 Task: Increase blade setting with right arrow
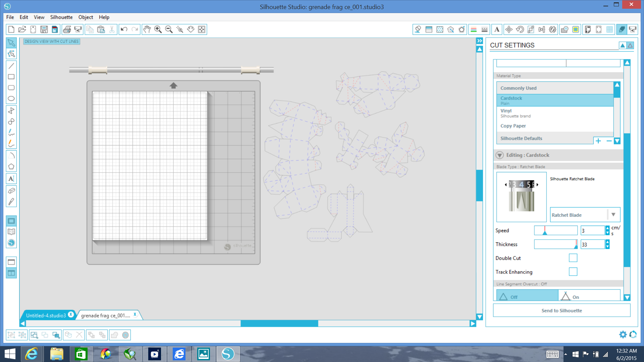click(x=537, y=185)
